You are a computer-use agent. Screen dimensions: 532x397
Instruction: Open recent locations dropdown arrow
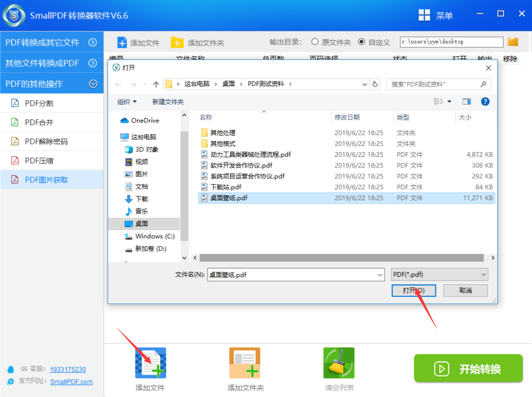pyautogui.click(x=145, y=84)
